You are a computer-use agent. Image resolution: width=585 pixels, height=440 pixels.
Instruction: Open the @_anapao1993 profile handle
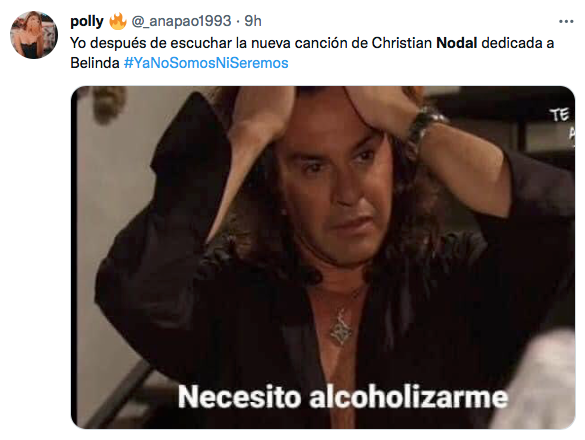181,21
